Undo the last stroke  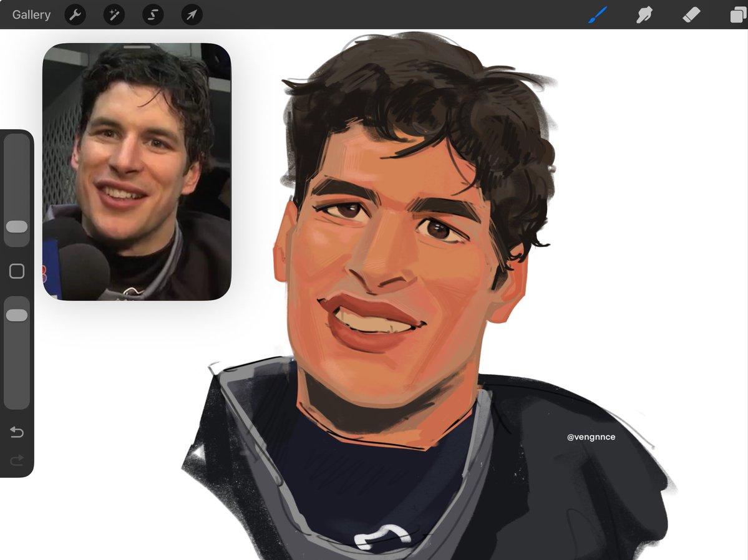(x=17, y=432)
